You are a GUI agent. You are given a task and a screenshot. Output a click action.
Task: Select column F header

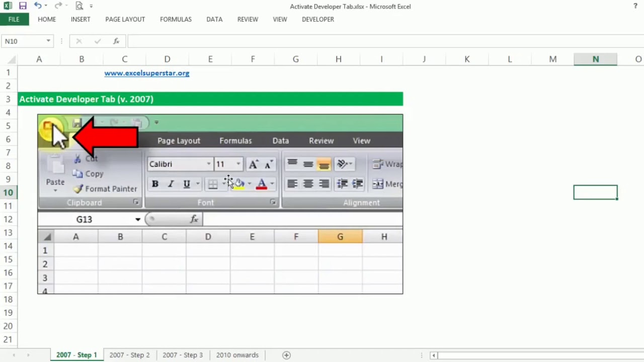pyautogui.click(x=253, y=59)
